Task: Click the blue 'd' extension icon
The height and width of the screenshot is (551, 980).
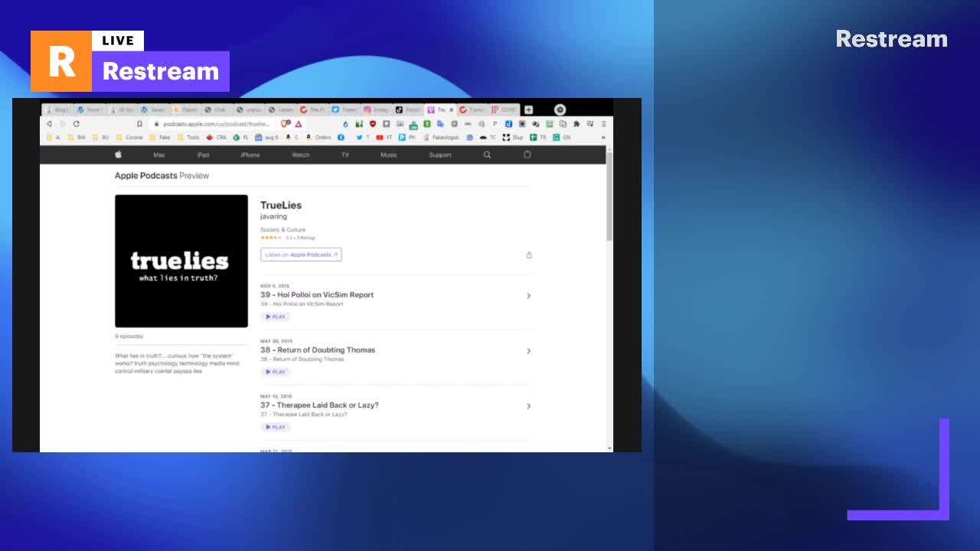Action: tap(508, 124)
